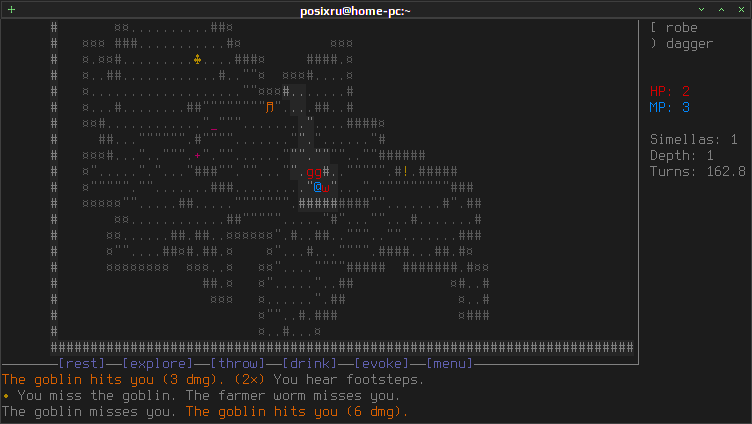Click the blue @ player character

point(317,188)
